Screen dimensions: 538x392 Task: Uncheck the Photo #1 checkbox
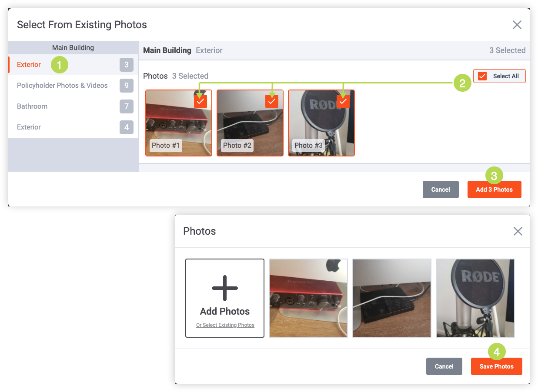[x=200, y=101]
